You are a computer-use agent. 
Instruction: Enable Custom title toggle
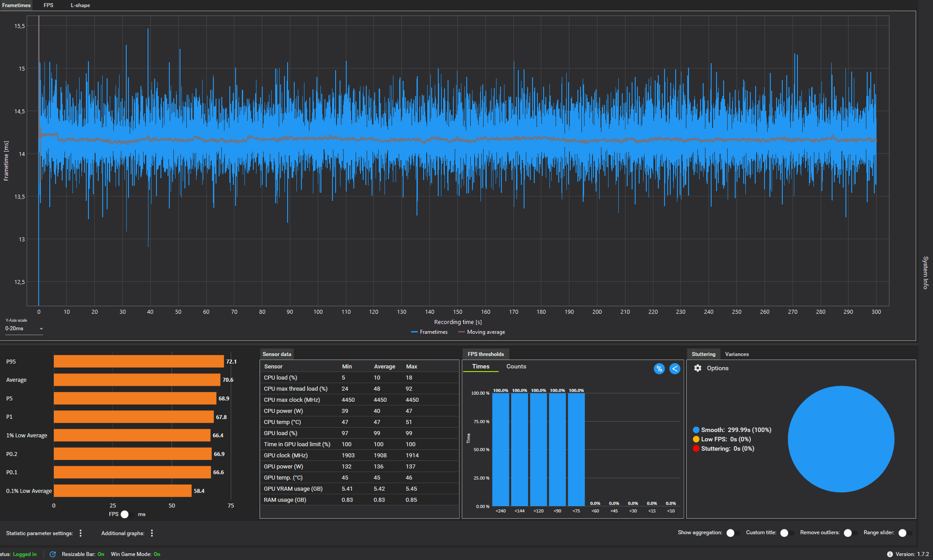(787, 533)
